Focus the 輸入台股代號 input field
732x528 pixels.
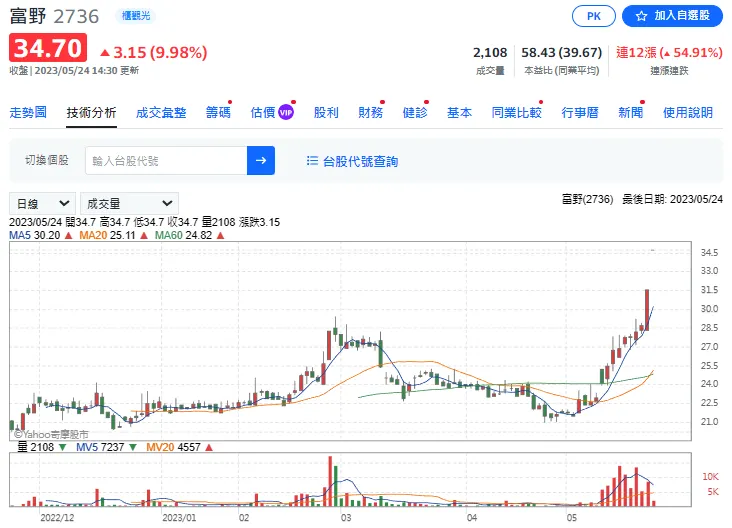(166, 161)
